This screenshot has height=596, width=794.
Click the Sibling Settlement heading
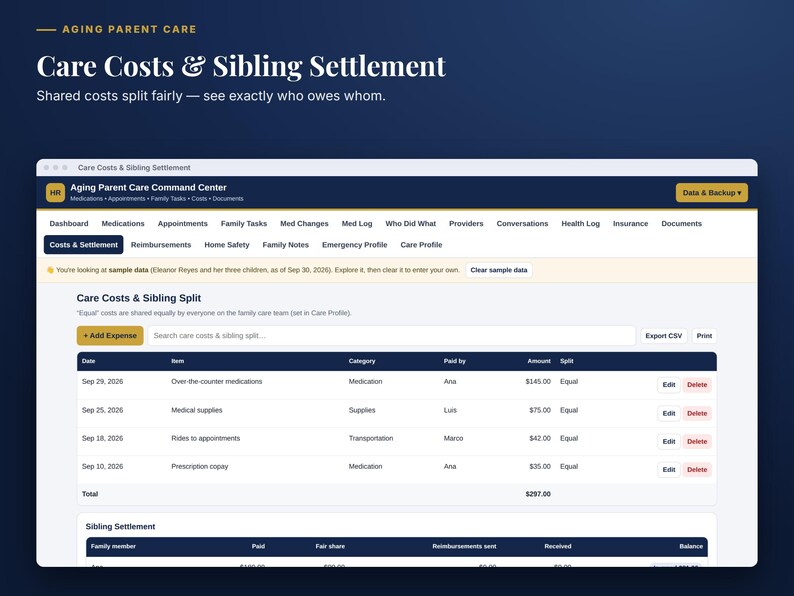coord(121,527)
